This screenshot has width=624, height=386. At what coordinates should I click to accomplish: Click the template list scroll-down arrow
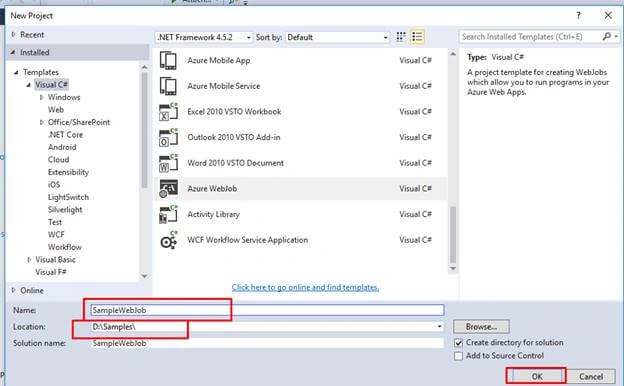(x=453, y=269)
